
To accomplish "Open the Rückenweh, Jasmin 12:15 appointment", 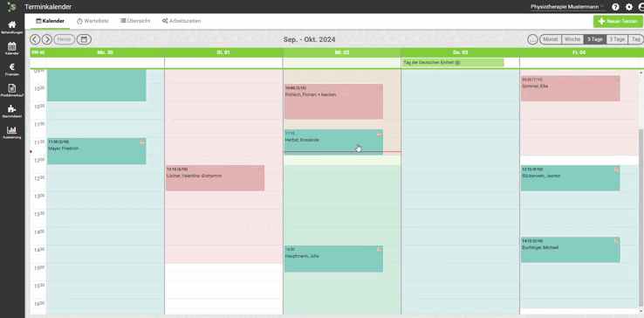I will tap(571, 178).
